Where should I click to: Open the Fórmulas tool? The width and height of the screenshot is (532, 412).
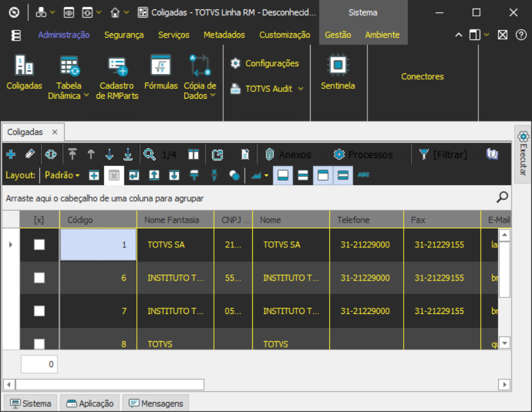[161, 72]
